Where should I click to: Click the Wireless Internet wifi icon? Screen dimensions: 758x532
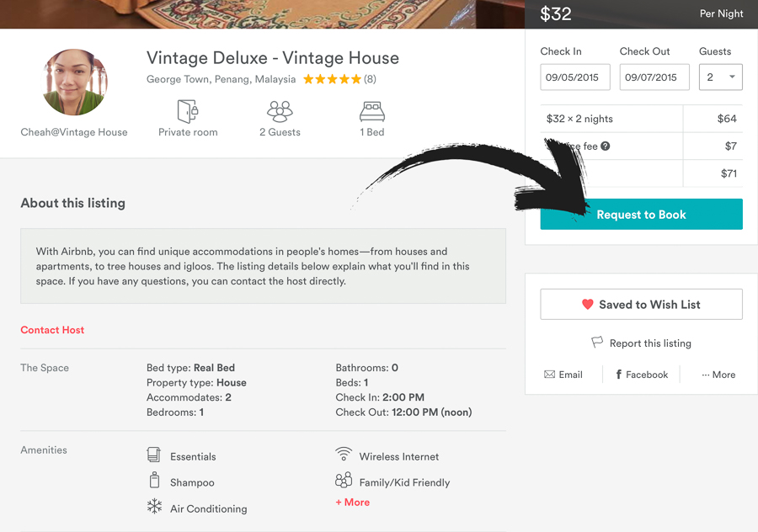[344, 453]
